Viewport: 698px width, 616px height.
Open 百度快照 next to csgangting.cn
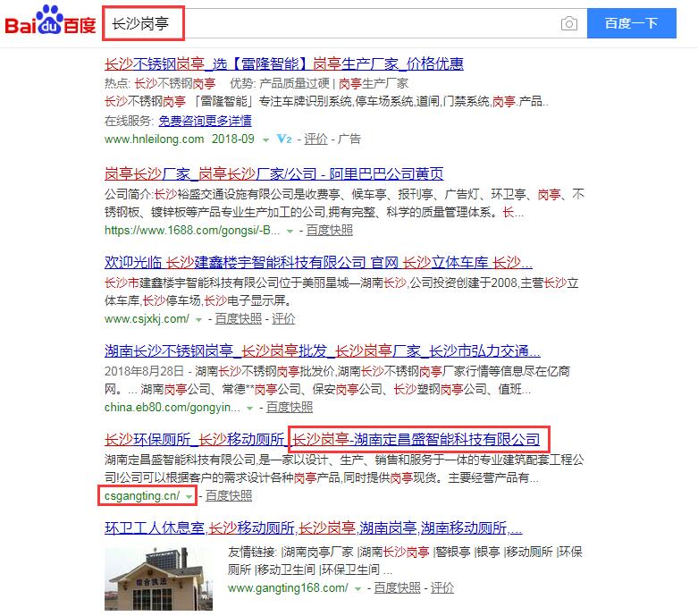click(x=229, y=496)
